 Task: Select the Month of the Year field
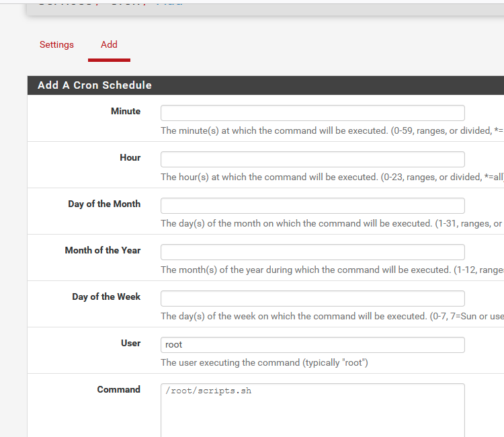tap(312, 252)
